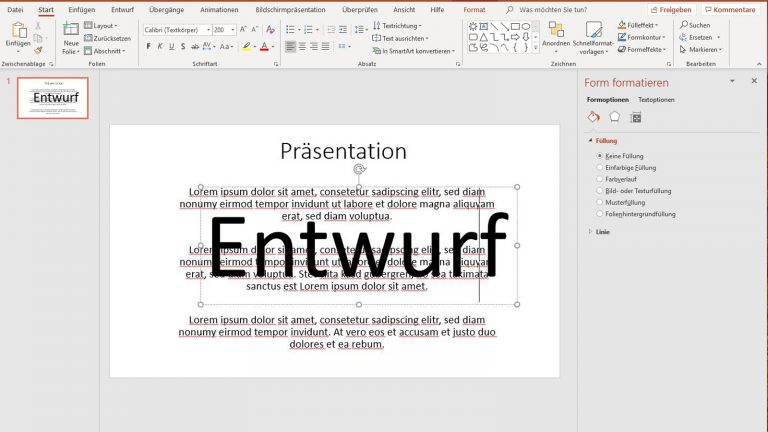Select the Farbverlauf radio button
The image size is (768, 432).
point(599,179)
